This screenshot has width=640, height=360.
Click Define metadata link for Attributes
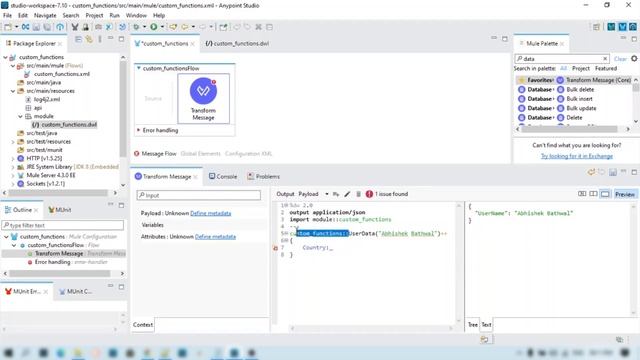215,237
